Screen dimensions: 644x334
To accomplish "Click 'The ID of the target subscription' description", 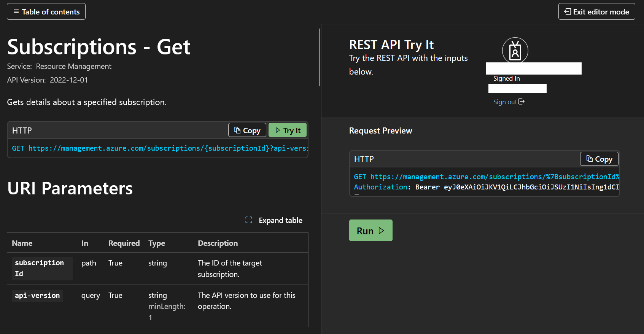I will click(230, 269).
